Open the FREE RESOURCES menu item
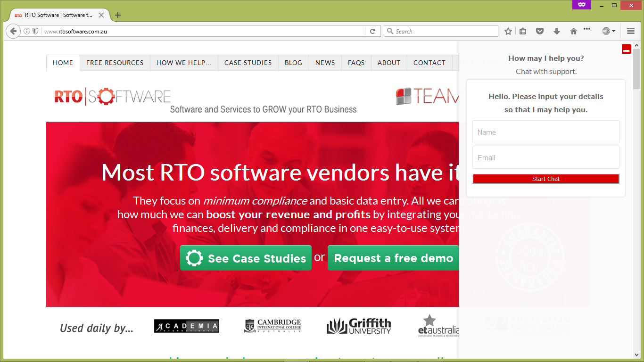Viewport: 644px width, 362px height. [x=115, y=63]
